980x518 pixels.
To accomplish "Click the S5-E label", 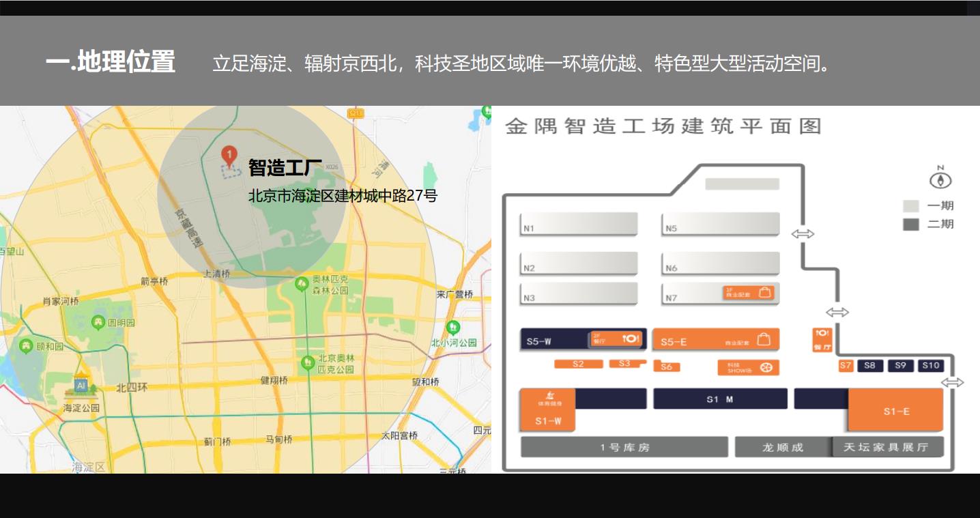I will click(674, 341).
